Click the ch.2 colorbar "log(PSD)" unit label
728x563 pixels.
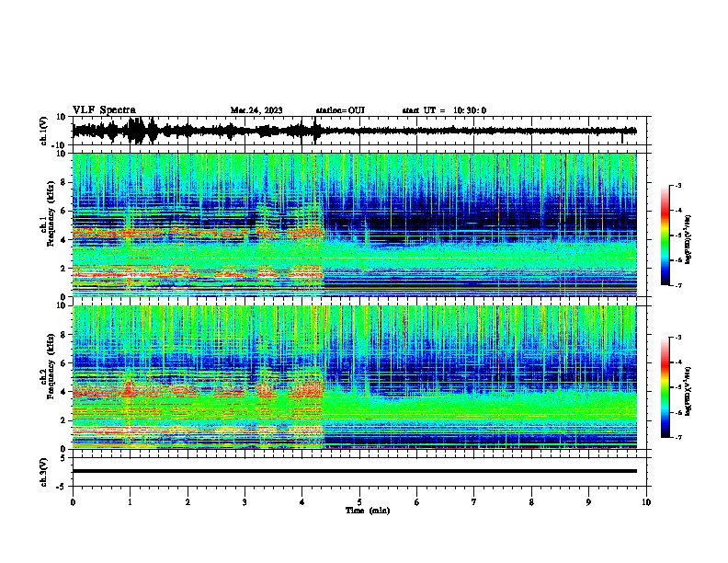[688, 390]
